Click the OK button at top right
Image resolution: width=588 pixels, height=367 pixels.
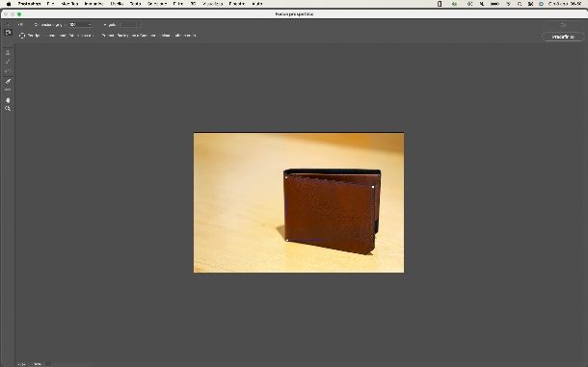[563, 25]
